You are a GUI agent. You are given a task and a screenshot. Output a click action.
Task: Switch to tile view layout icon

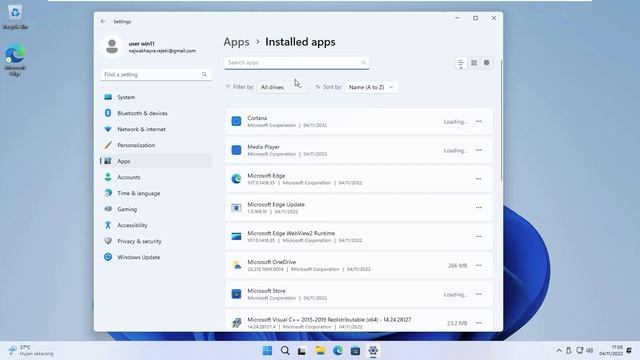(487, 63)
